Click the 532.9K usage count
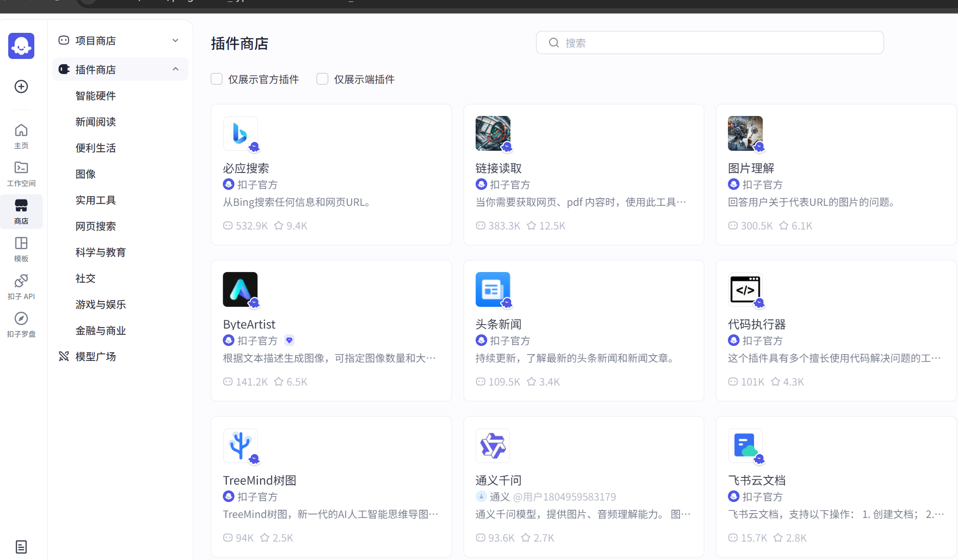 click(x=252, y=226)
